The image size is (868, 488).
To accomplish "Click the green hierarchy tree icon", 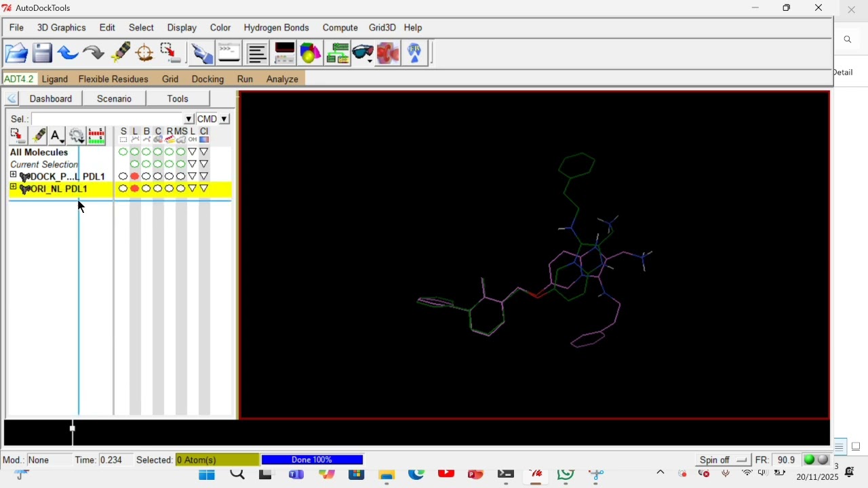I will coord(337,53).
